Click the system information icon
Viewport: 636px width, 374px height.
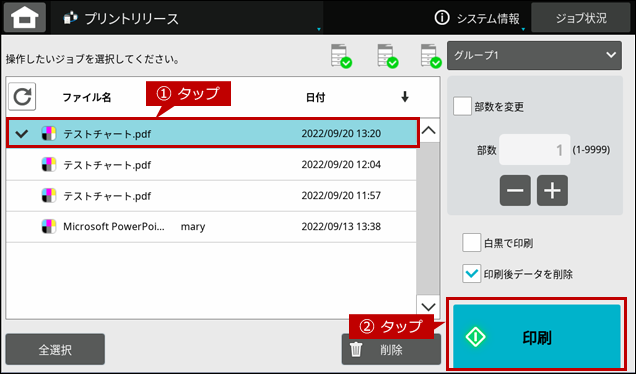click(442, 17)
